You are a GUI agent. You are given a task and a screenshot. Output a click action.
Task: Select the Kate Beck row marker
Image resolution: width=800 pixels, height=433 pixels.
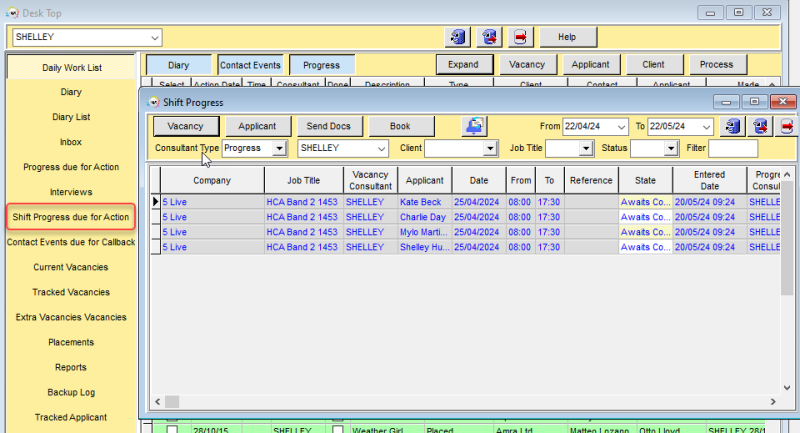155,202
